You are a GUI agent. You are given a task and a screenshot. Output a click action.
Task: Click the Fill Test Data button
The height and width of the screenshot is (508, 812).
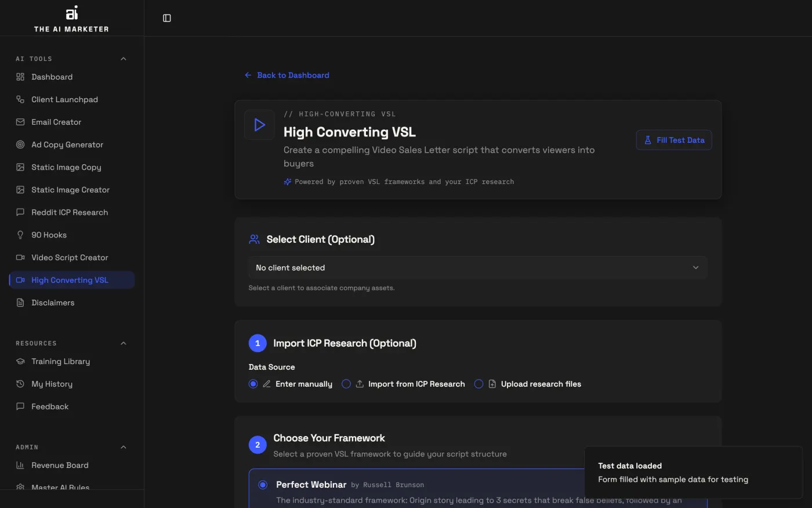(674, 140)
